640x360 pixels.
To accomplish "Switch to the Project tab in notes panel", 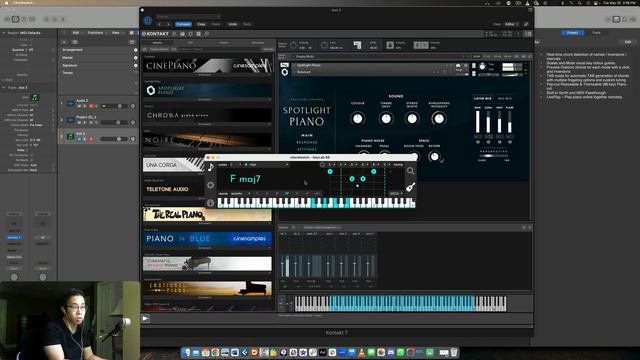I will point(572,33).
